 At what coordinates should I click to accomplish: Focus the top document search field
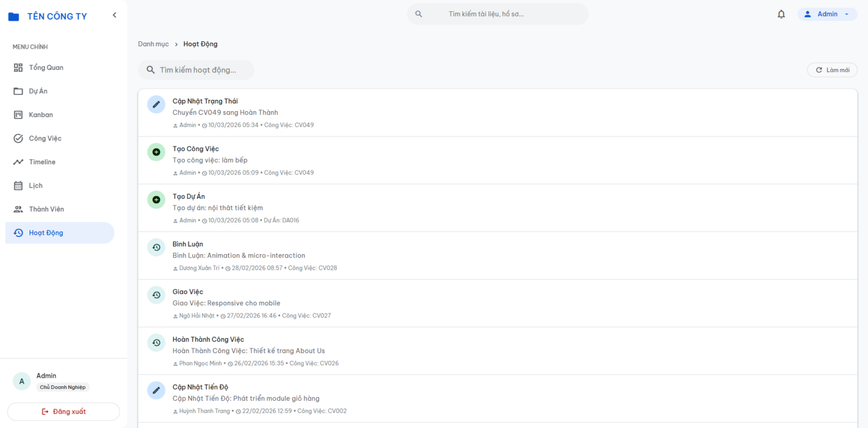[498, 14]
